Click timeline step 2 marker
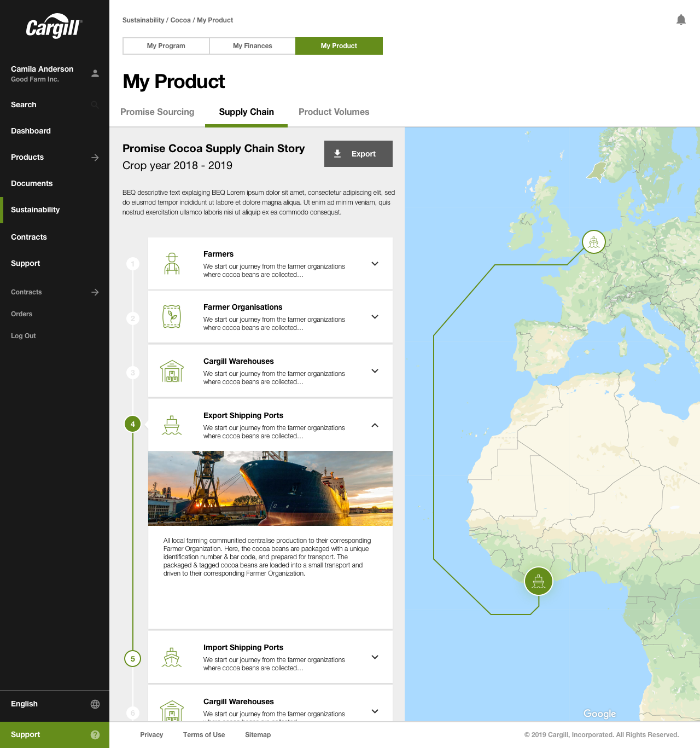 (x=133, y=318)
